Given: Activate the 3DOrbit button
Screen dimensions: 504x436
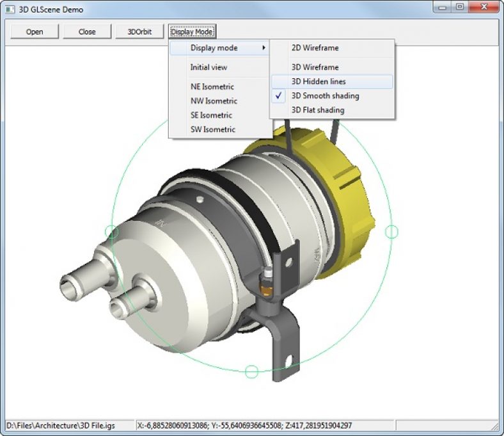Looking at the screenshot, I should pos(139,31).
